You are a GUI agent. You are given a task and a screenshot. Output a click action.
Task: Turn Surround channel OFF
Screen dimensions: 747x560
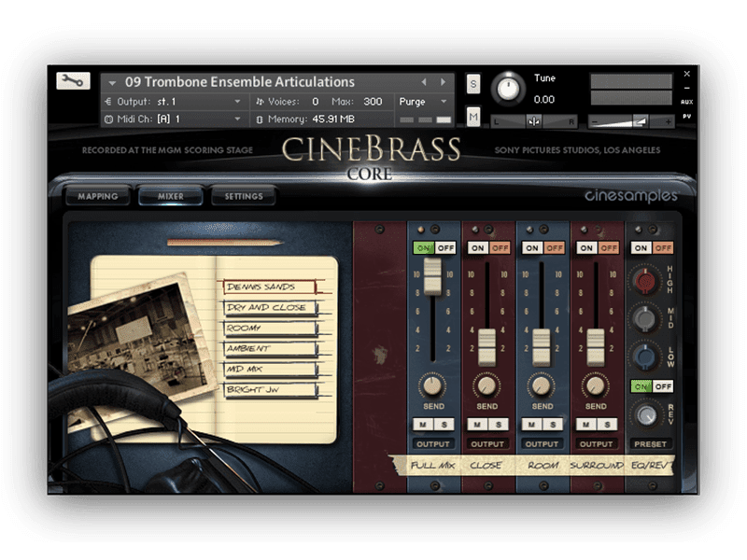(609, 248)
